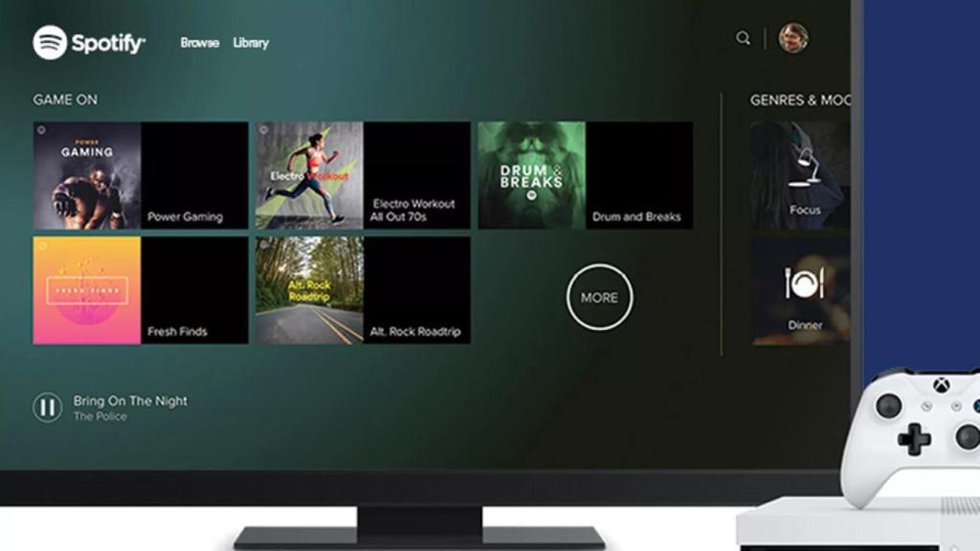Open the search function

[x=744, y=39]
